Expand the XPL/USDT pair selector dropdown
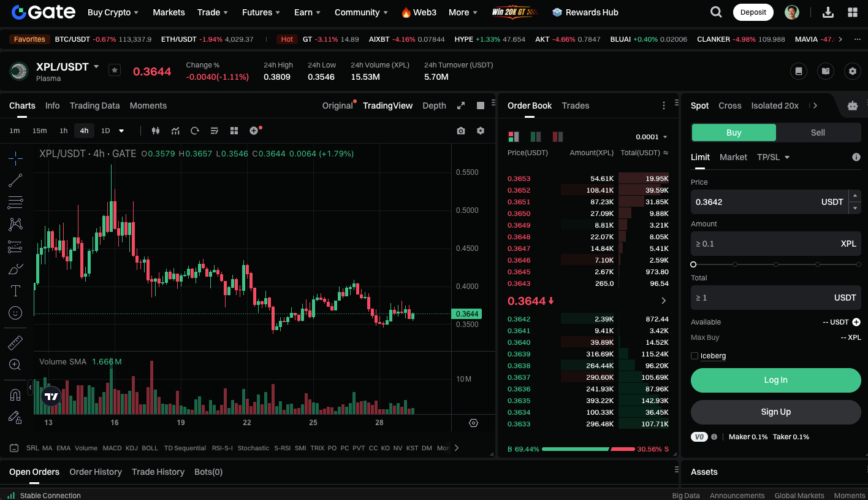The image size is (868, 500). (96, 66)
